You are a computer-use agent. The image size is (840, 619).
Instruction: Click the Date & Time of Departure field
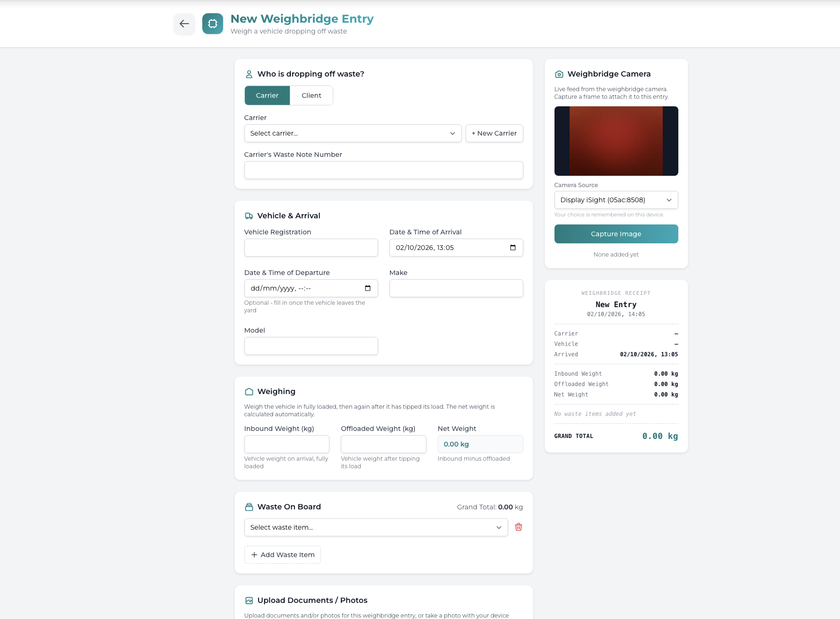click(x=311, y=288)
